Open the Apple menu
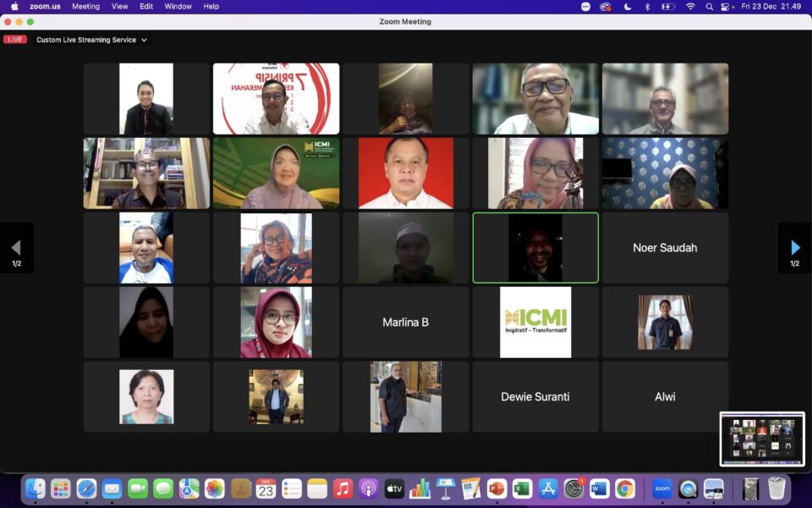Image resolution: width=812 pixels, height=508 pixels. [x=14, y=7]
